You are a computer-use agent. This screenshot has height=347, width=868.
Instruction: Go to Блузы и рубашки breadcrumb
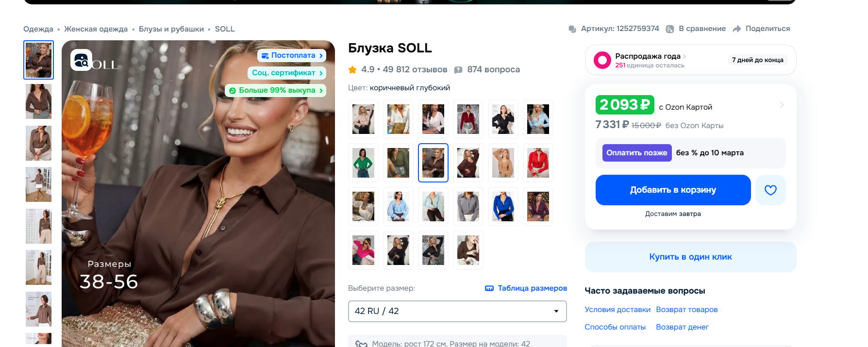pyautogui.click(x=171, y=29)
